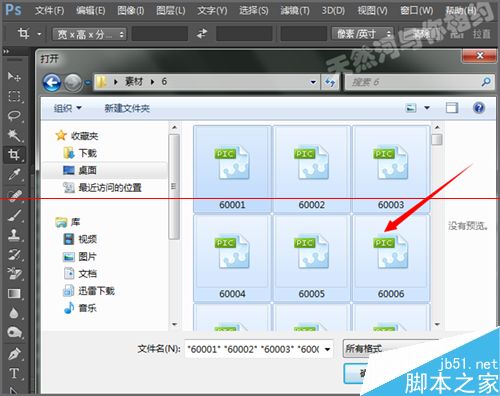Select the Move tool in Photoshop toolbar
The image size is (500, 396).
click(x=14, y=77)
